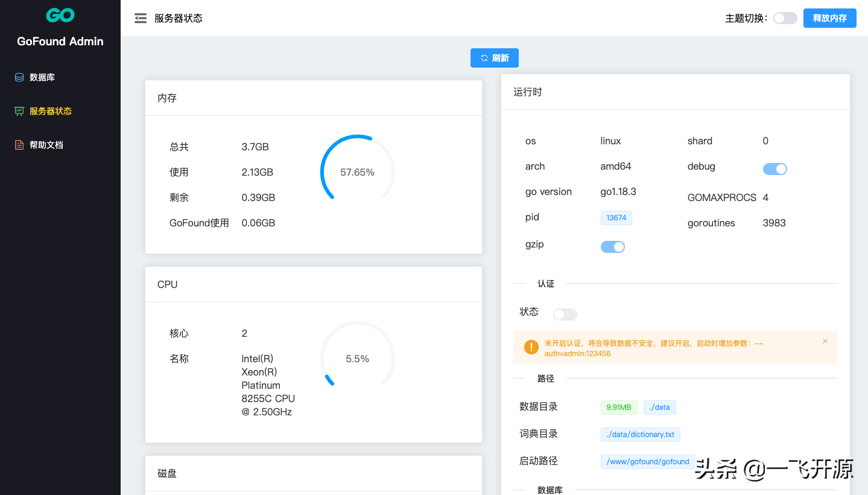The width and height of the screenshot is (868, 495).
Task: Click the GoFound Admin title text
Action: click(60, 42)
